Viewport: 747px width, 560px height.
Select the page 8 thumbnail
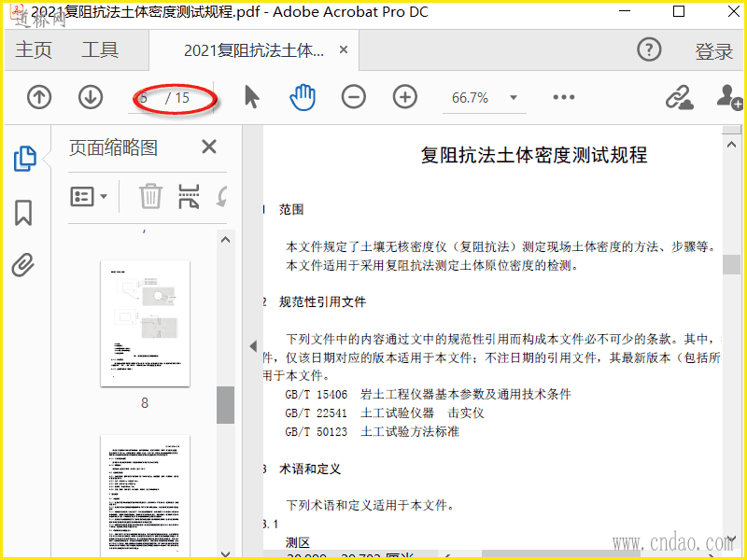point(145,323)
